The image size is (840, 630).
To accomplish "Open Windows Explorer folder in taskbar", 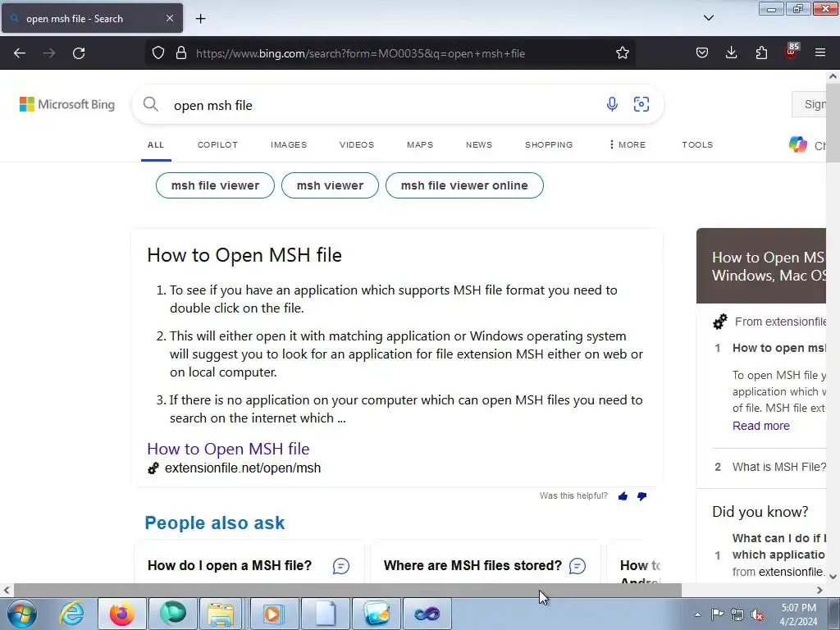I will [x=221, y=614].
